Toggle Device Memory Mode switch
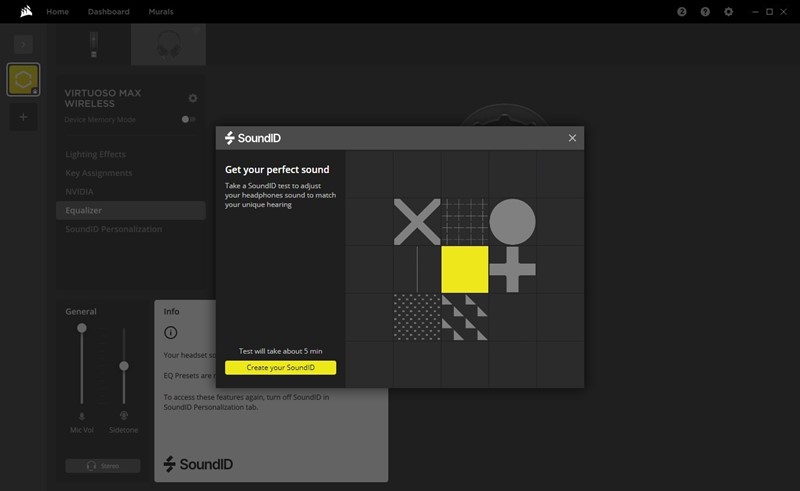This screenshot has height=491, width=800. click(187, 119)
